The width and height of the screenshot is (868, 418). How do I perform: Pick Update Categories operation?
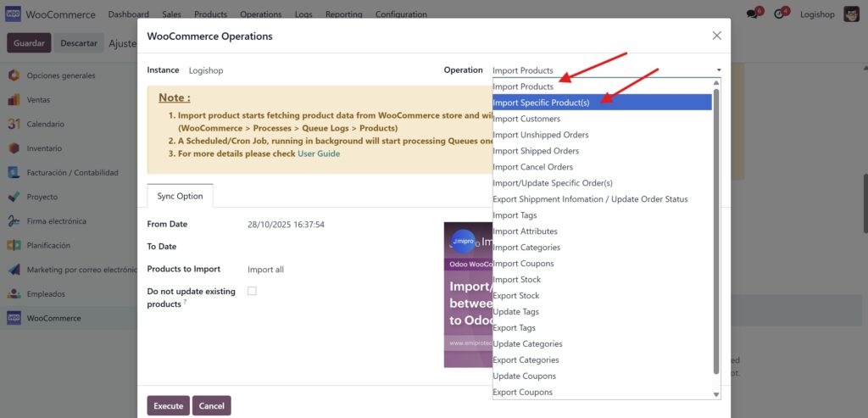pos(602,343)
